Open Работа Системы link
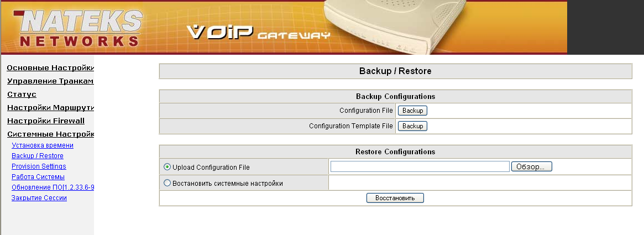Viewport: 644px width, 235px height. pos(38,177)
